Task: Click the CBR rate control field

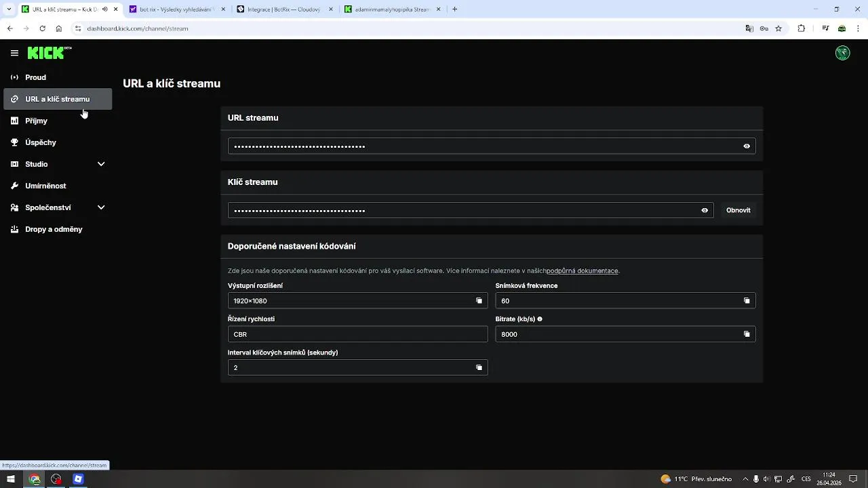Action: click(x=357, y=334)
